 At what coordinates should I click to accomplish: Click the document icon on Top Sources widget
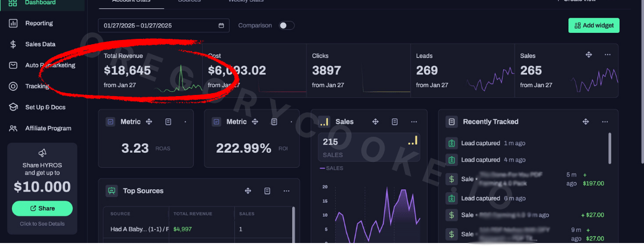(267, 191)
